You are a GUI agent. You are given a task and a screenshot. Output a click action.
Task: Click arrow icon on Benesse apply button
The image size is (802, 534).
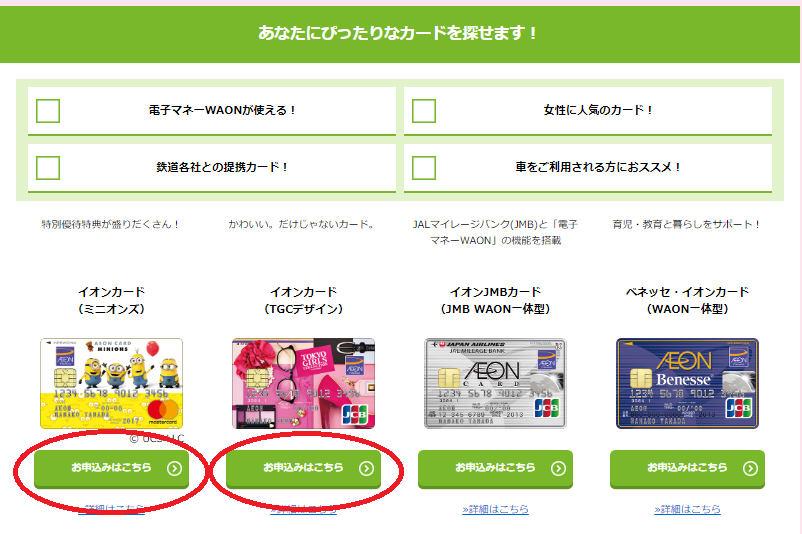pos(750,469)
